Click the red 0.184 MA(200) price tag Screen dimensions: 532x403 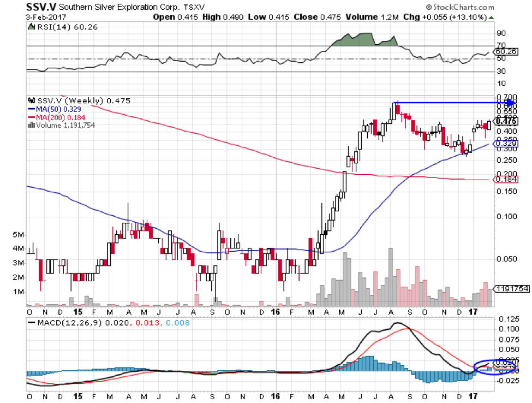coord(506,179)
